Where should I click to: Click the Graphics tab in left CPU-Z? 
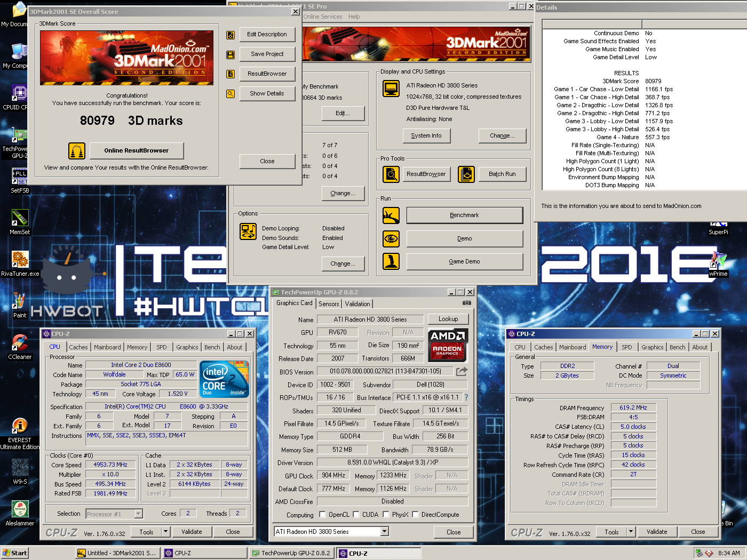(x=187, y=347)
